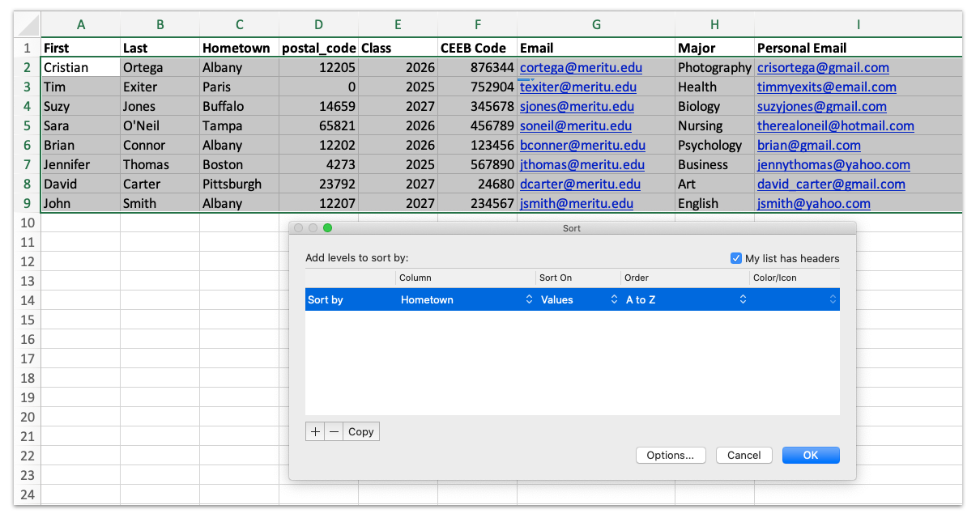Cancel the Sort dialog

coord(744,455)
